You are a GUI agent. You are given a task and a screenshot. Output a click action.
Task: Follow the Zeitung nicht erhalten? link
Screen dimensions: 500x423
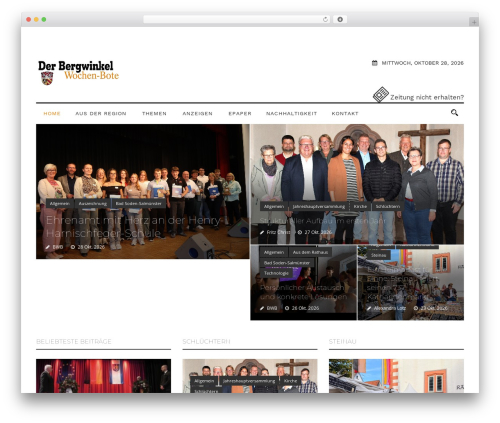coord(427,97)
